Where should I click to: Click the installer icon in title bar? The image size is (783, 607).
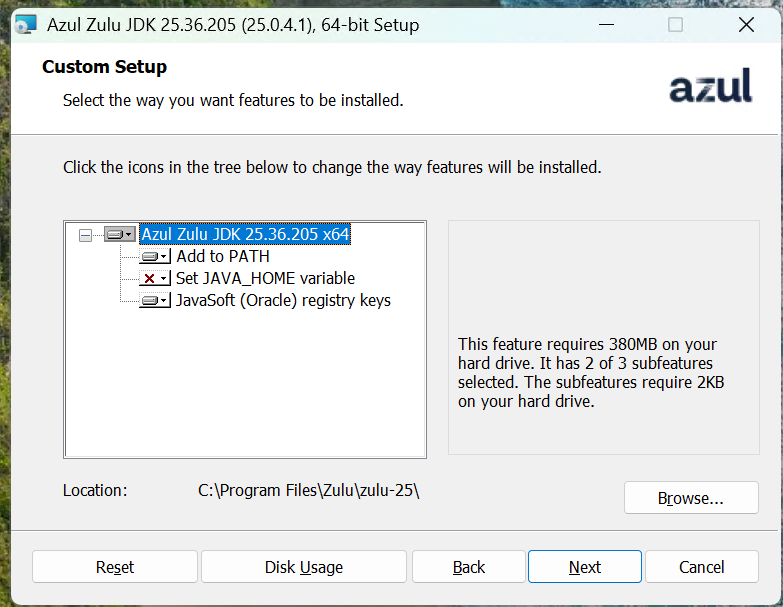click(x=26, y=24)
